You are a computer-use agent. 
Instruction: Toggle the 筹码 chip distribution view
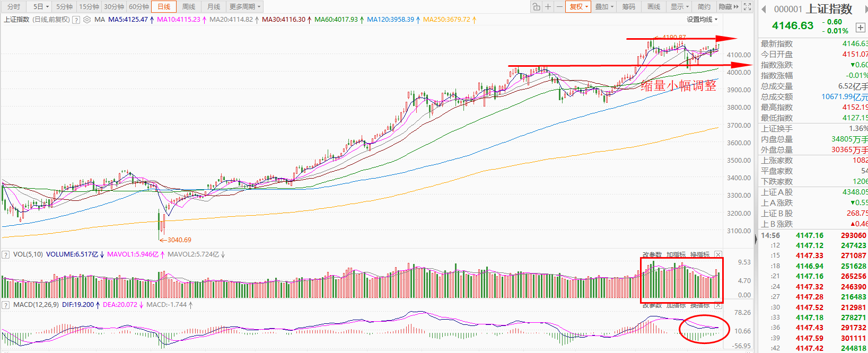click(628, 7)
